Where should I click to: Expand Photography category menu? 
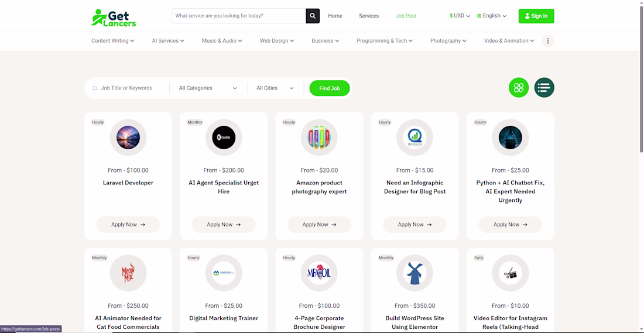click(448, 40)
